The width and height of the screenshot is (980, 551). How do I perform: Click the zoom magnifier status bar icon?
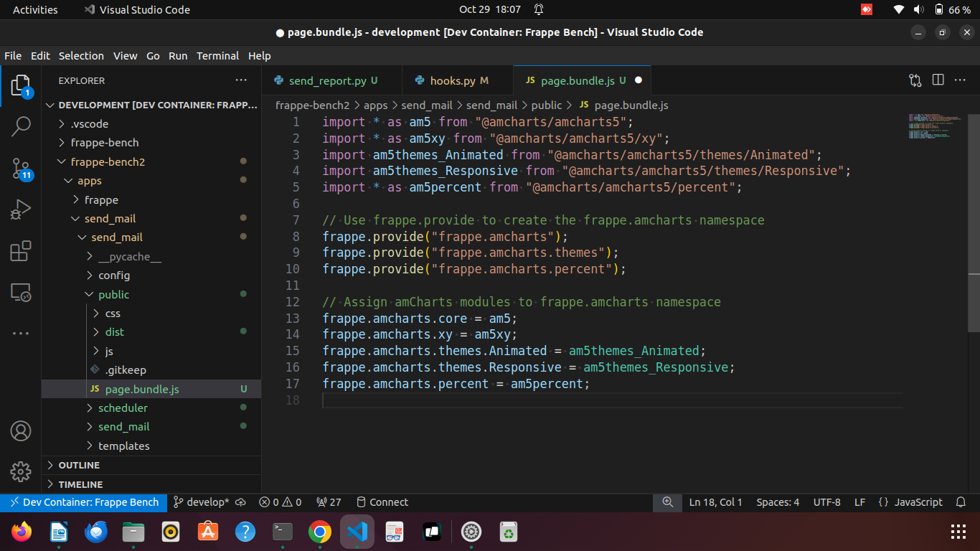pyautogui.click(x=668, y=502)
